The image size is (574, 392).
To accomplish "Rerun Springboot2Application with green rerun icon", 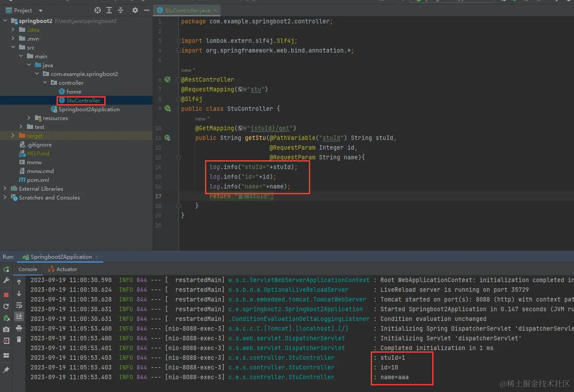I will [6, 269].
